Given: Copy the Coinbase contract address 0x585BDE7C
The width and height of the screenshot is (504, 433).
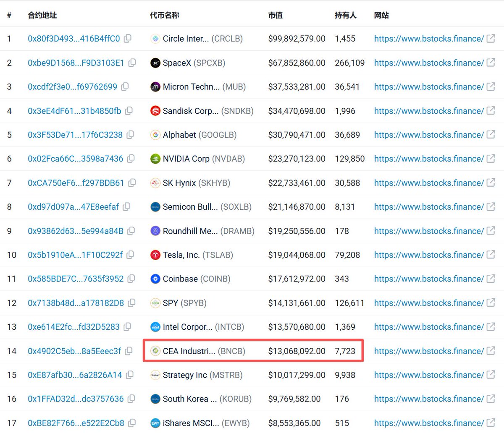Looking at the screenshot, I should (x=131, y=279).
